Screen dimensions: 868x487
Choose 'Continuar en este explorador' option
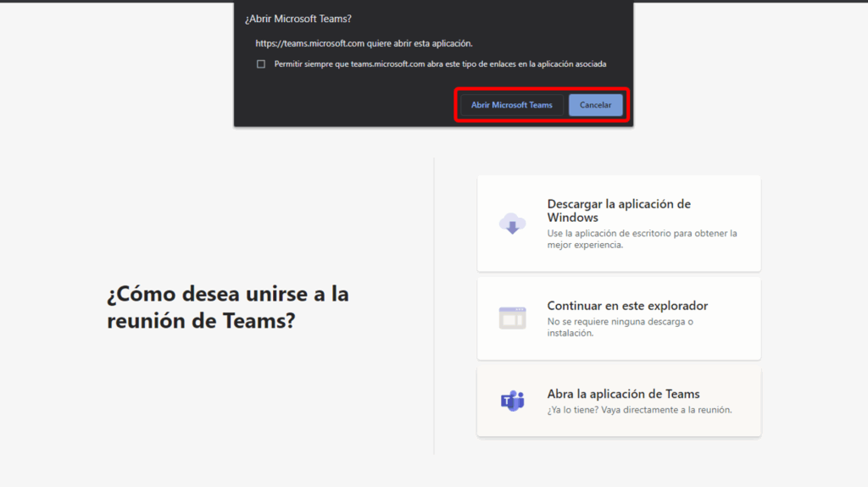click(627, 306)
